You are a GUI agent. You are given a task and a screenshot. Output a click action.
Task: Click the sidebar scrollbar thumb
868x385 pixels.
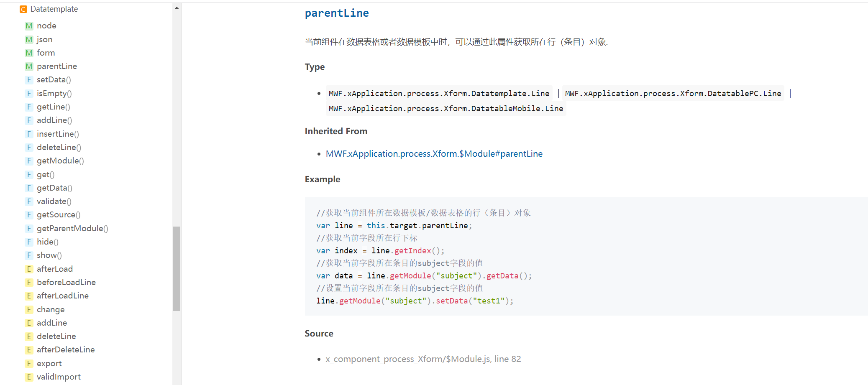pyautogui.click(x=177, y=268)
